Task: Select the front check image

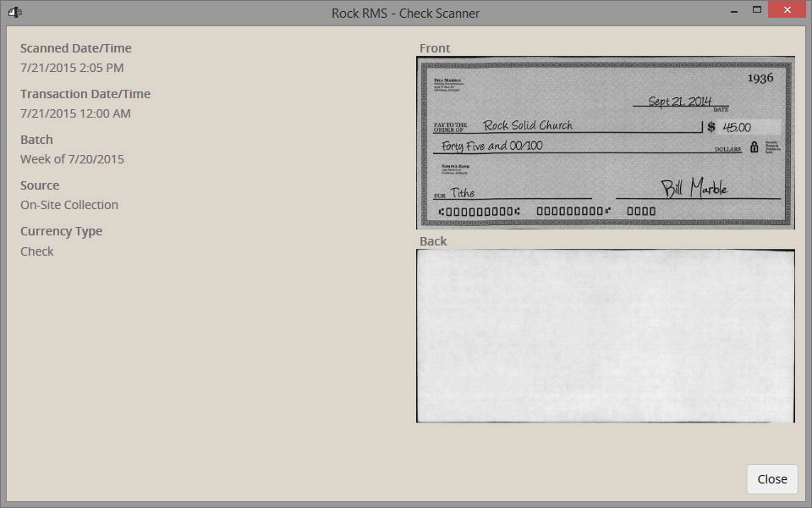Action: (x=606, y=142)
